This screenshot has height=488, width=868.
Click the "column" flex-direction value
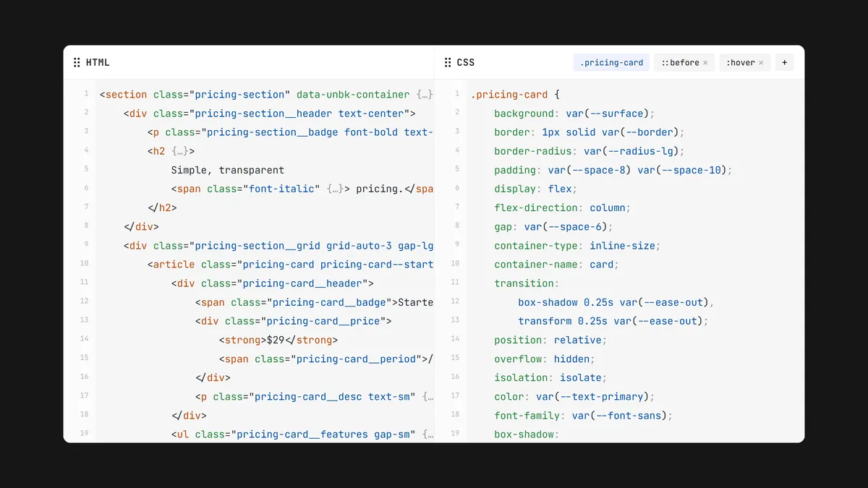pyautogui.click(x=608, y=207)
